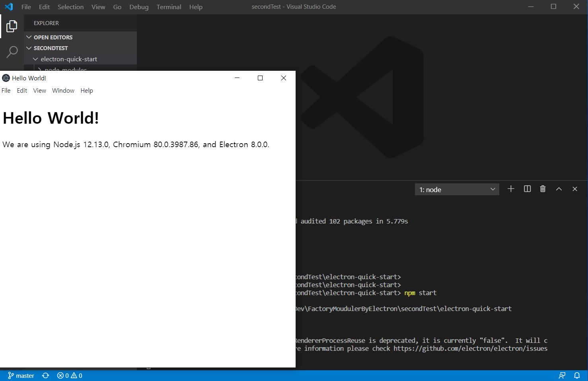The height and width of the screenshot is (381, 588).
Task: Kill terminal with trash icon
Action: click(x=543, y=189)
